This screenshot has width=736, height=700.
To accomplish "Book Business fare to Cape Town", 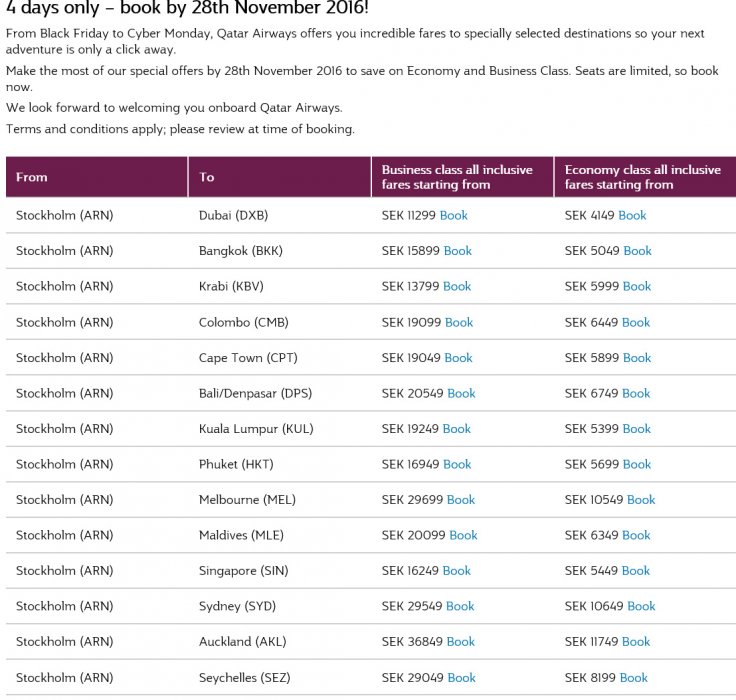I will click(x=458, y=358).
